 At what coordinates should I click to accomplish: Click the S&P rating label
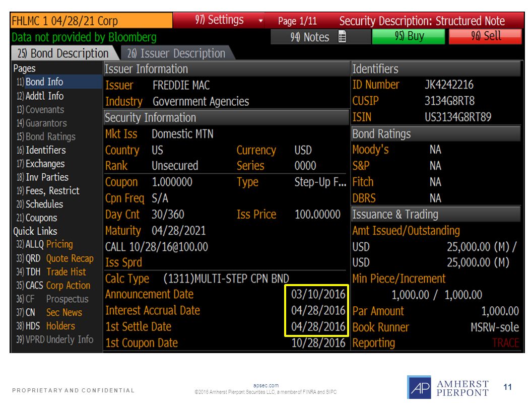click(x=361, y=166)
